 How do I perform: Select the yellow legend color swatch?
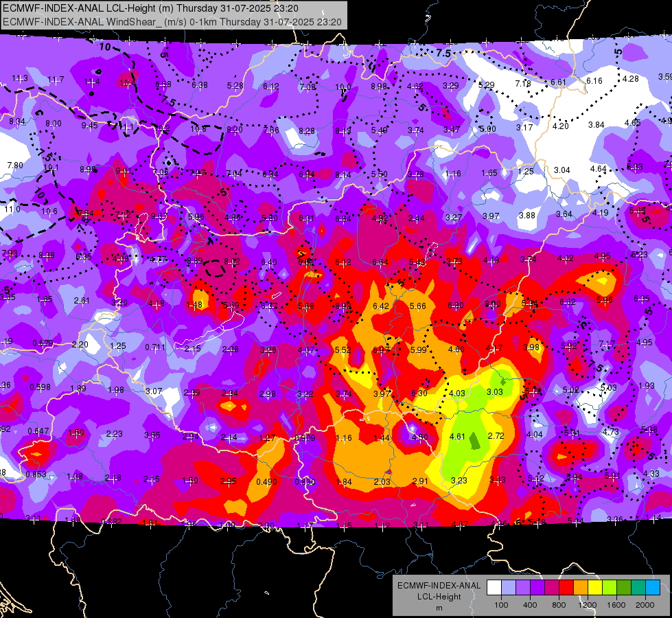pyautogui.click(x=595, y=588)
